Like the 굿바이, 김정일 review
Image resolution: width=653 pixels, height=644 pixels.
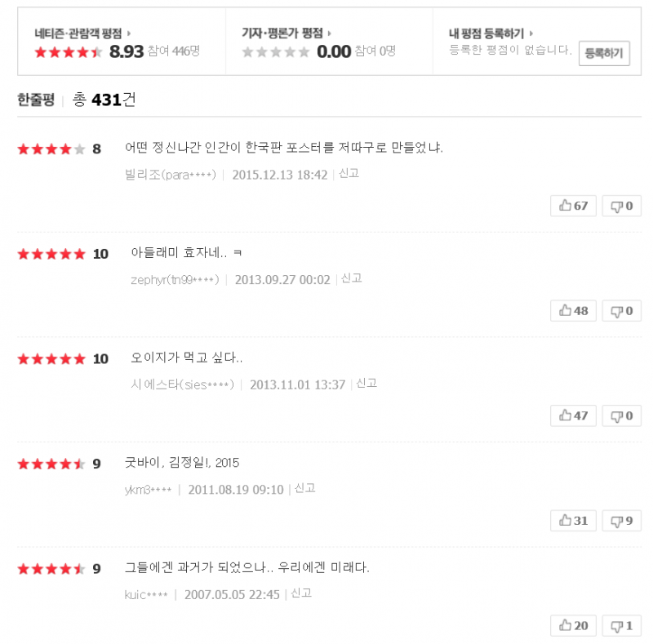tap(574, 521)
